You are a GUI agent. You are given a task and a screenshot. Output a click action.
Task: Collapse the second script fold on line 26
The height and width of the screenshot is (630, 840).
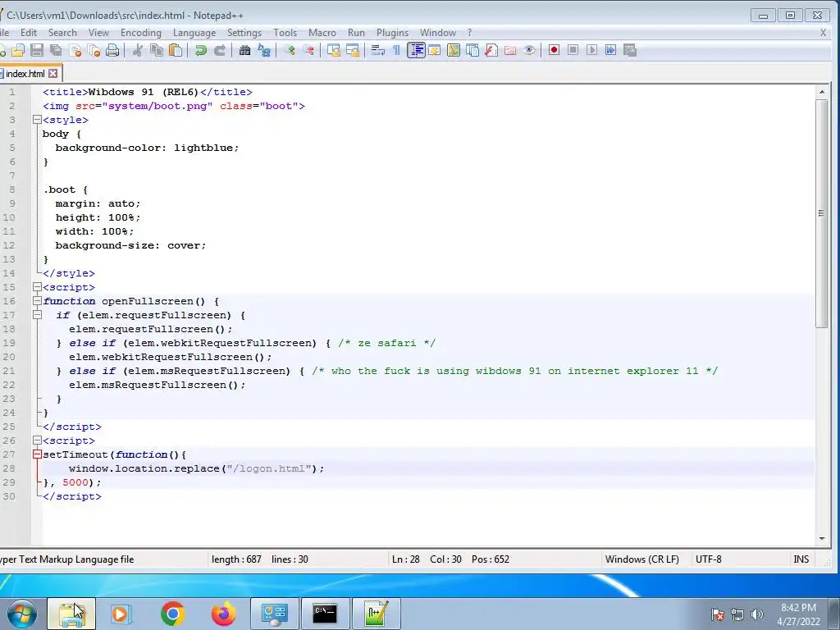(x=37, y=441)
